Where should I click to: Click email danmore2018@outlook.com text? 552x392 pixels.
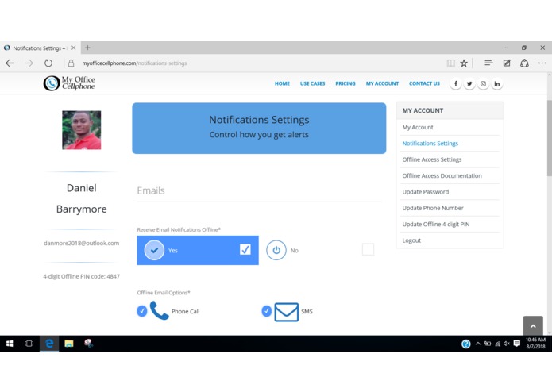[x=81, y=243]
